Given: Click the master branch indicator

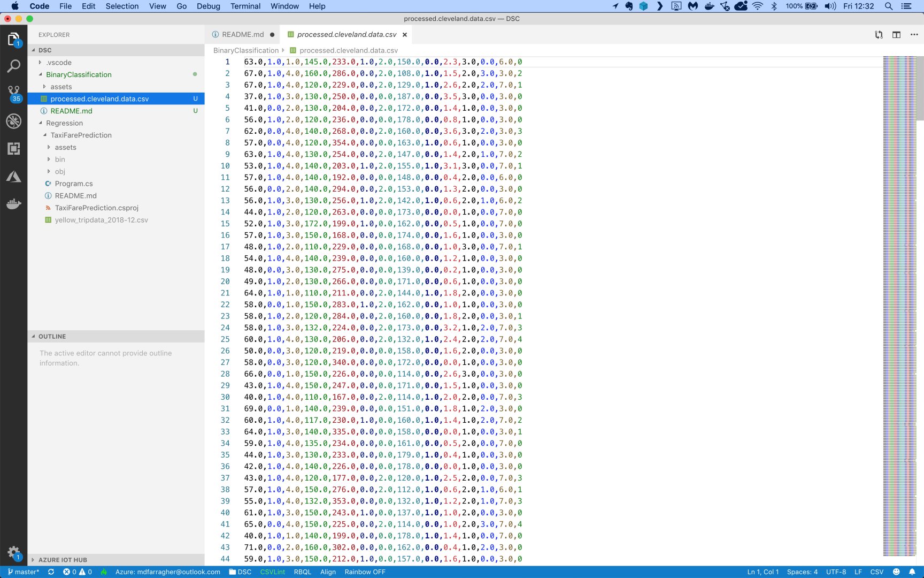Looking at the screenshot, I should tap(24, 572).
